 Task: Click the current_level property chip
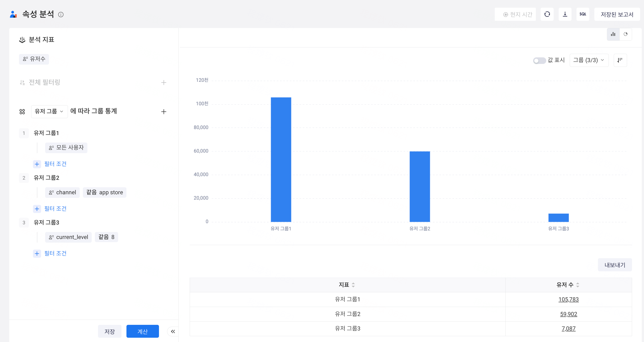coord(68,237)
